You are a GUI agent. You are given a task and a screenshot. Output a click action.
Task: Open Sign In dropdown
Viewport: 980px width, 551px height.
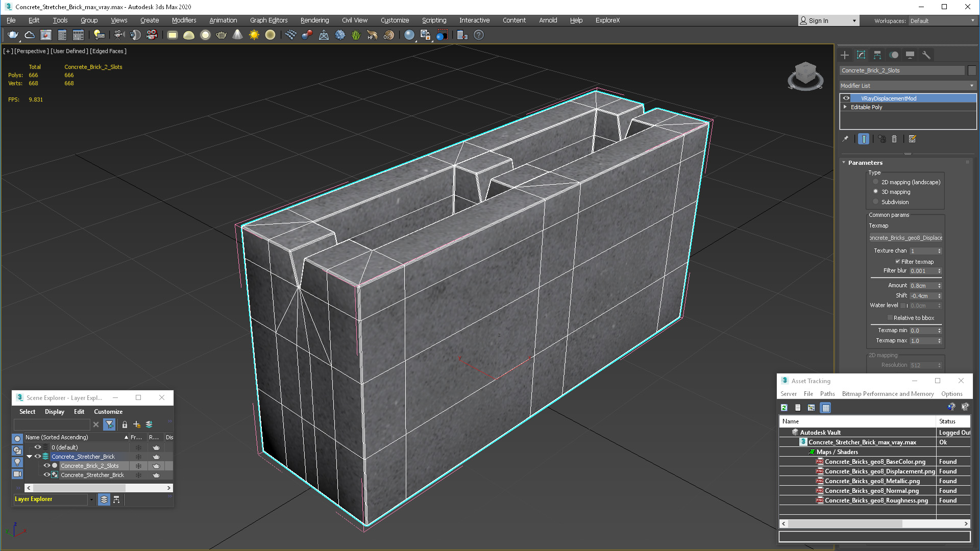[854, 21]
